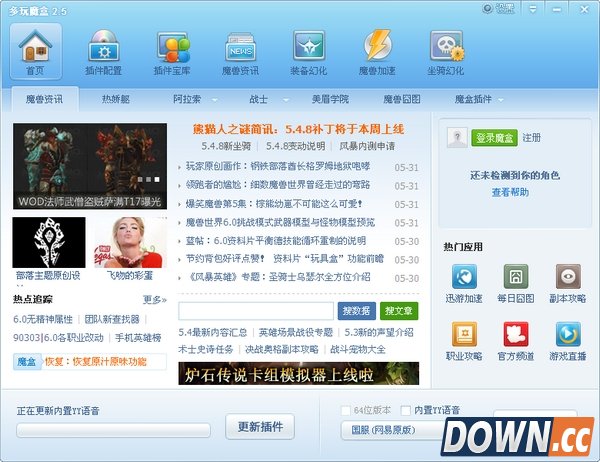Open the 装备幻化 equipment icon
The height and width of the screenshot is (462, 600).
309,51
